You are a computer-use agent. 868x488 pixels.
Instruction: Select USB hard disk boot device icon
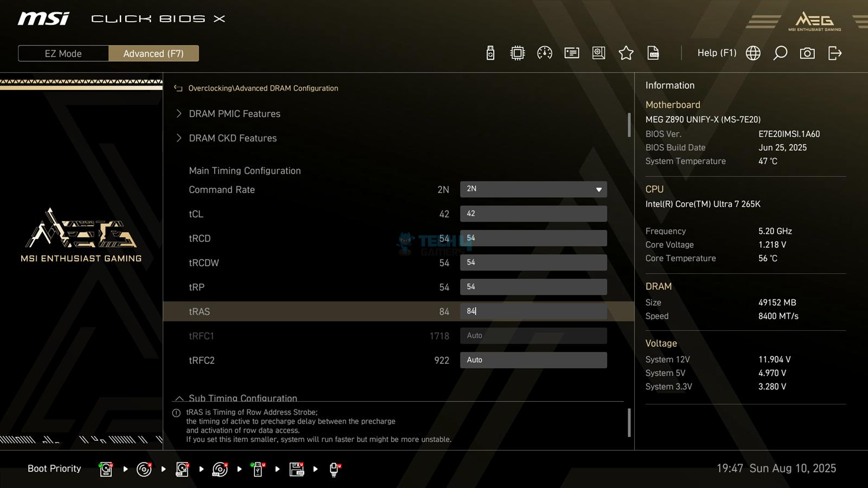[x=182, y=469]
